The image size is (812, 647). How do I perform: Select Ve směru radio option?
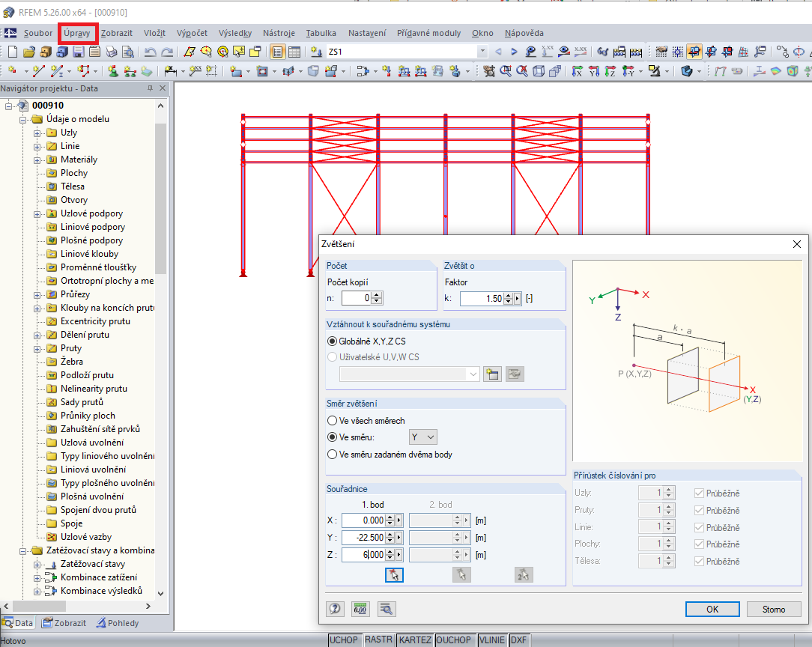point(333,437)
